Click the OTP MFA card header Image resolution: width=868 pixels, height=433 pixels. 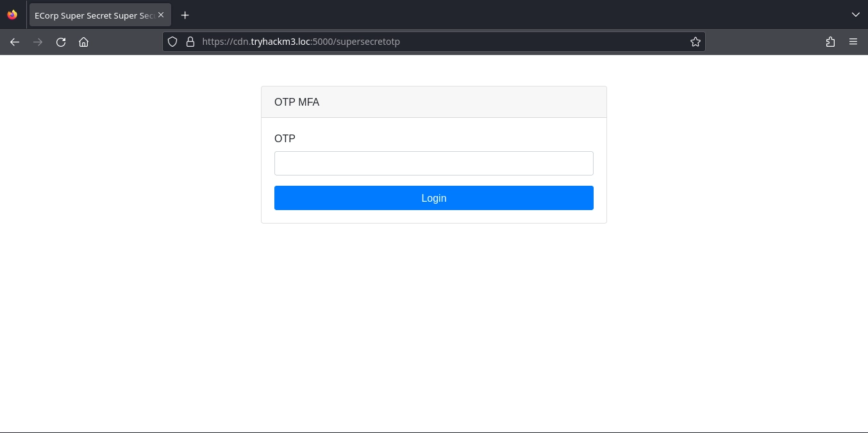coord(433,102)
